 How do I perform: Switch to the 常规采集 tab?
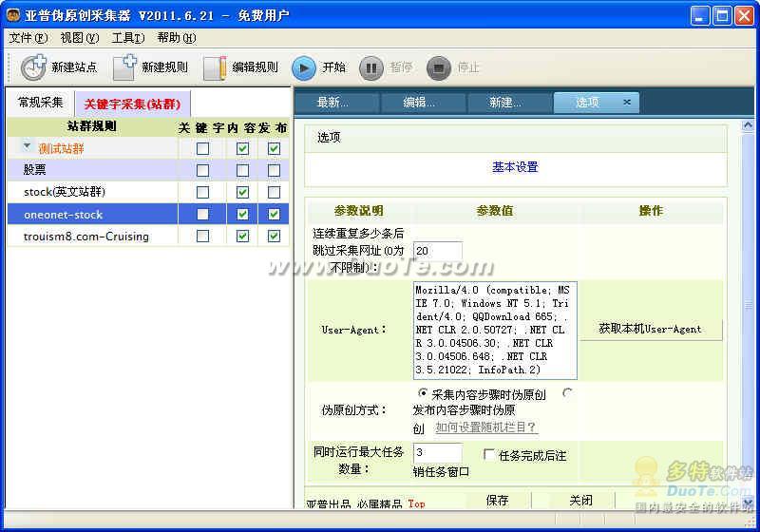(x=40, y=103)
